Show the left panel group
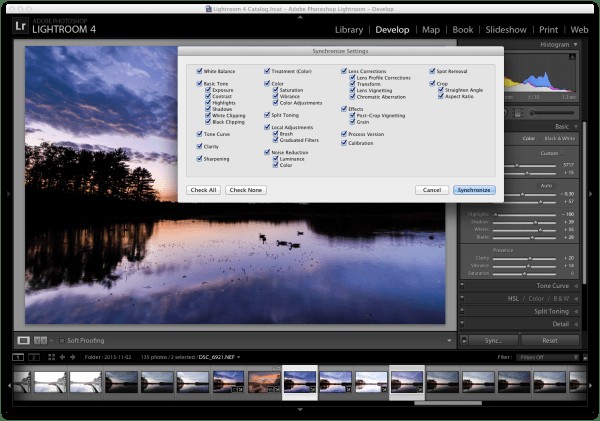 tap(9, 194)
